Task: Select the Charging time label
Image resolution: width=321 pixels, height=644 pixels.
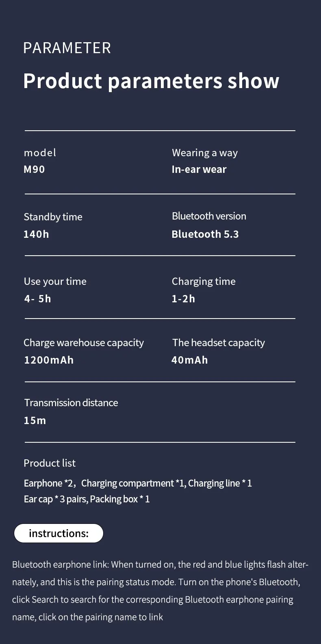Action: coord(204,282)
